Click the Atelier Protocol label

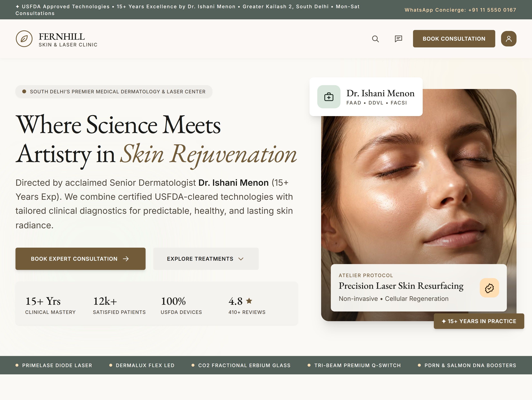366,275
